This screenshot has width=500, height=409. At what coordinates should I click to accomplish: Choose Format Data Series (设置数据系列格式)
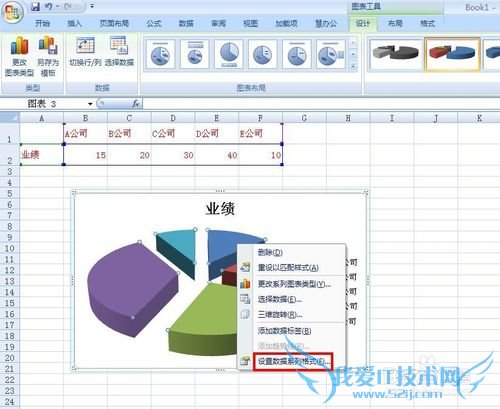click(292, 361)
